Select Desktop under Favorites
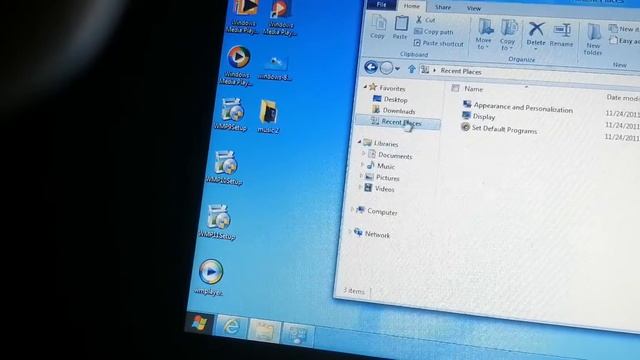 pyautogui.click(x=391, y=99)
